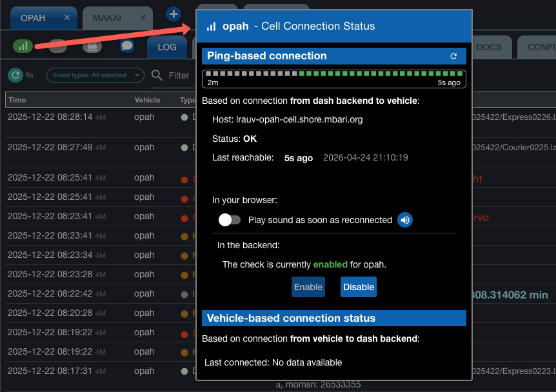The height and width of the screenshot is (392, 556).
Task: Refresh the ping-based connection status
Action: pos(453,57)
